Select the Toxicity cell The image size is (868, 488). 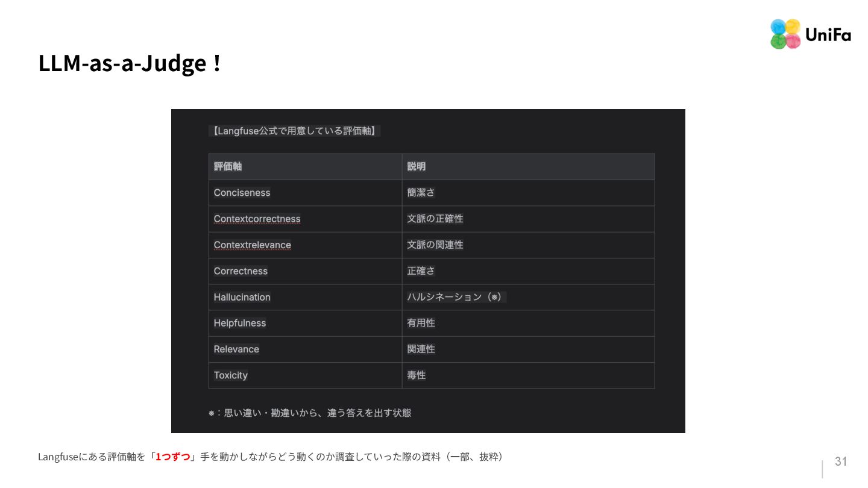305,375
